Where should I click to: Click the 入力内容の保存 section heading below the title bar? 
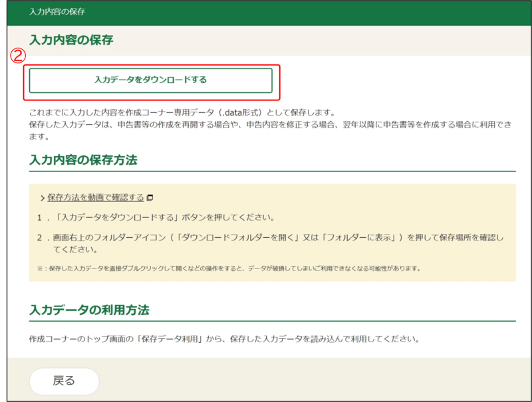[x=72, y=40]
